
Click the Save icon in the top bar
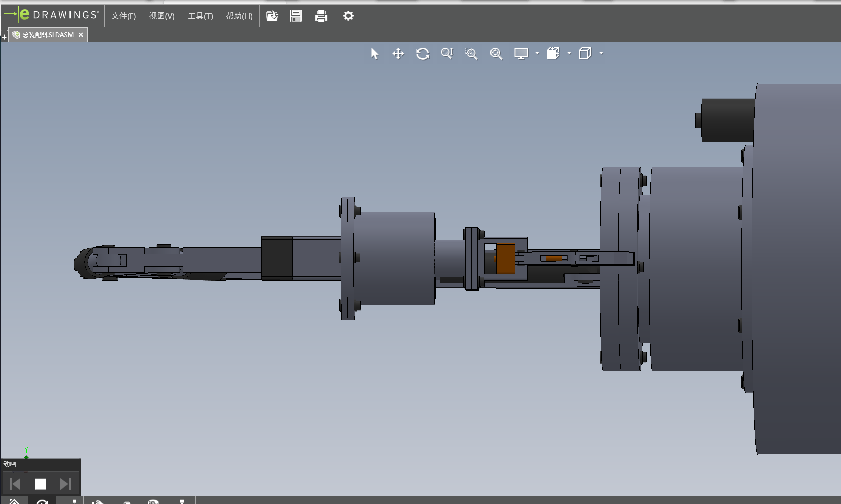tap(296, 16)
